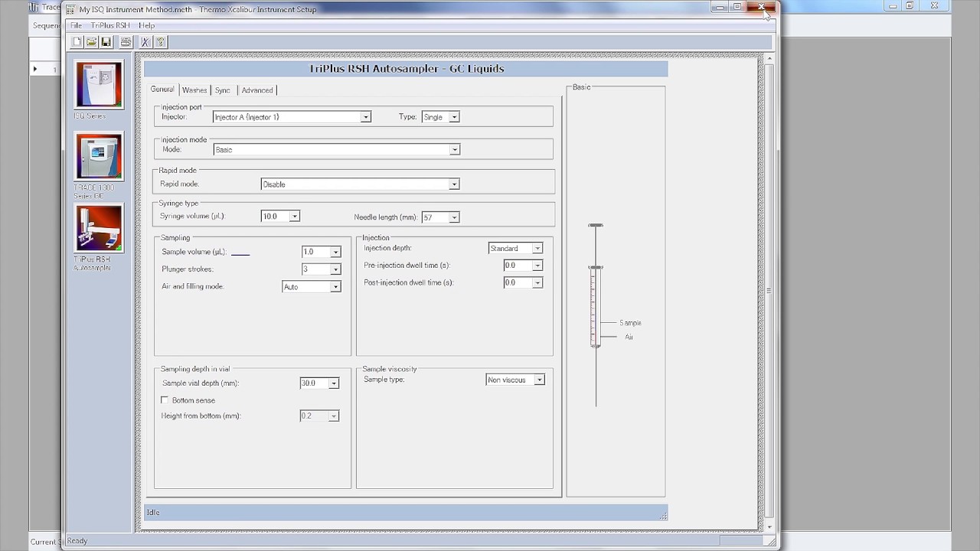The image size is (980, 551).
Task: Click the blue Sample volume color line
Action: coord(240,254)
